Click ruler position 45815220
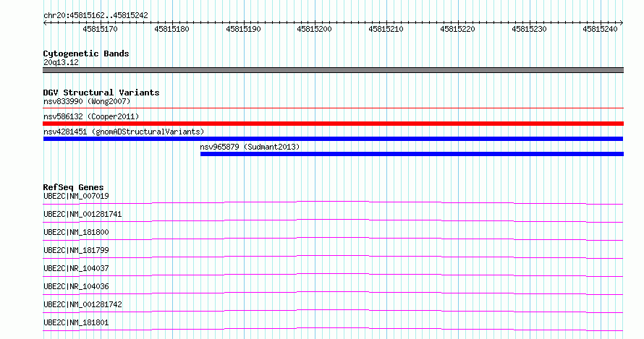 [457, 29]
